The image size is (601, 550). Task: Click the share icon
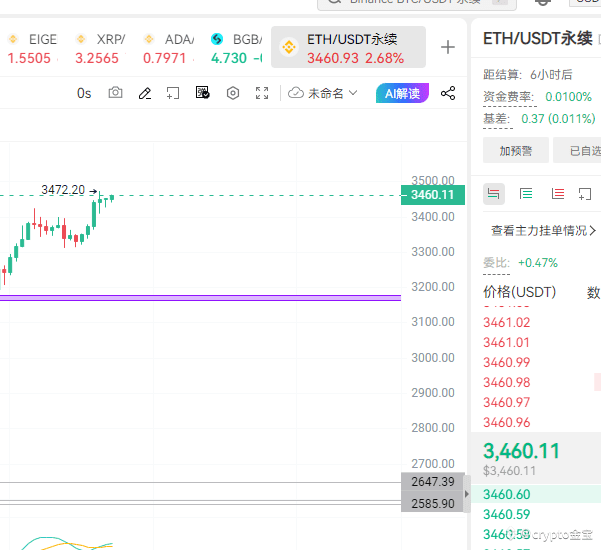(x=448, y=93)
